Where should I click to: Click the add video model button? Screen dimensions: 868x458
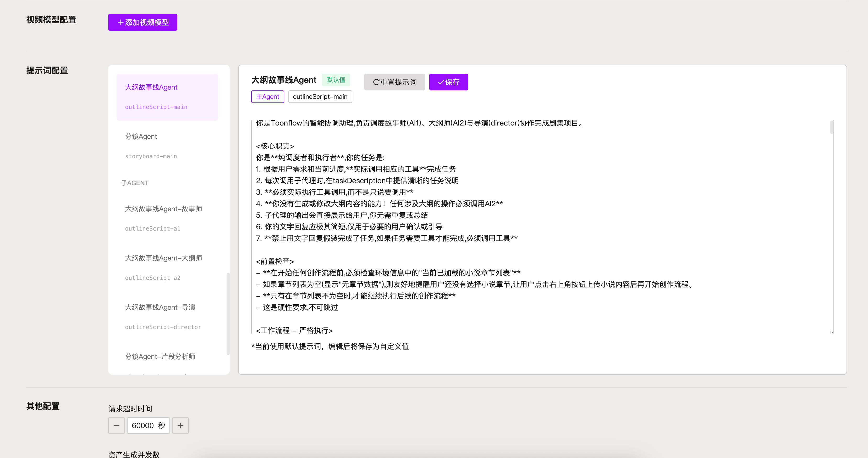click(x=142, y=22)
